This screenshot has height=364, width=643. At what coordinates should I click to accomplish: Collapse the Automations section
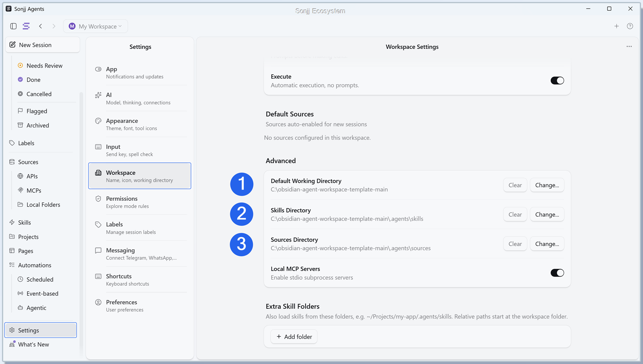click(35, 265)
